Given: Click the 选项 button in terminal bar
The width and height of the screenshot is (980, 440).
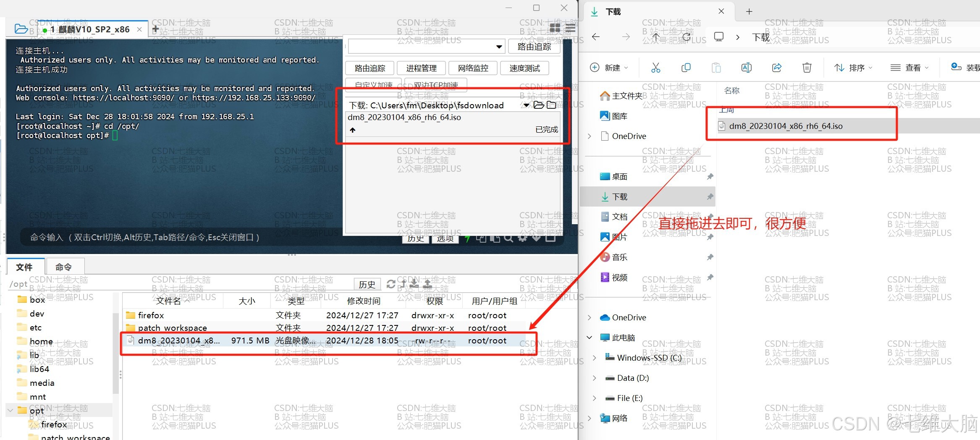Looking at the screenshot, I should pos(445,239).
